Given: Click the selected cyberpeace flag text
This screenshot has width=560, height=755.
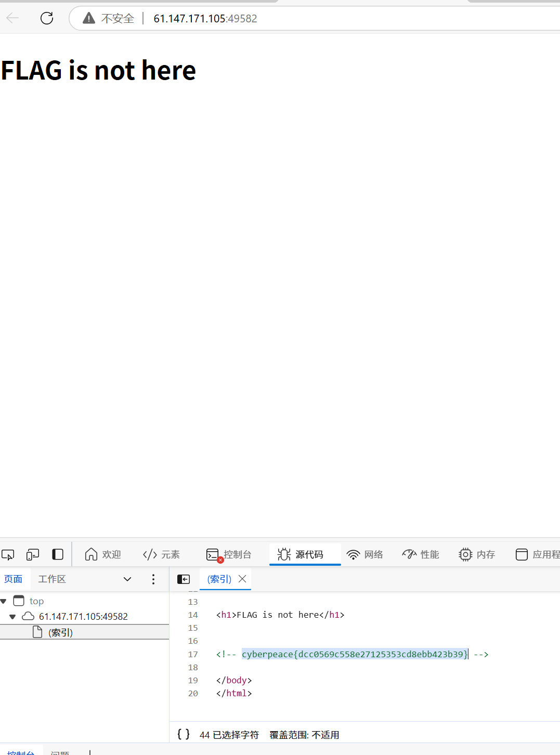Looking at the screenshot, I should pyautogui.click(x=355, y=654).
